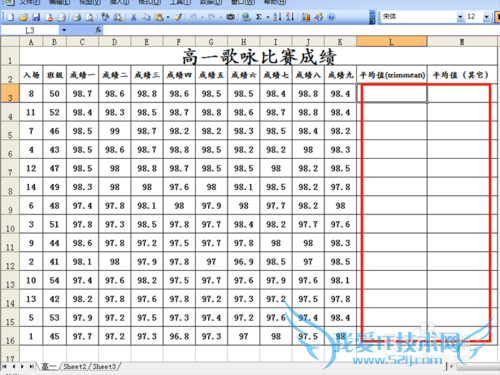Image resolution: width=500 pixels, height=375 pixels.
Task: Save the workbook with floppy icon
Action: (36, 17)
